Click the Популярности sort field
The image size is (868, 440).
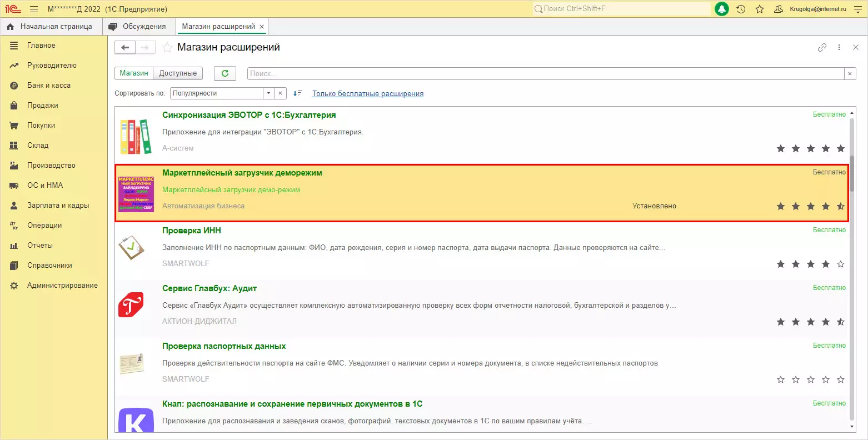click(217, 93)
